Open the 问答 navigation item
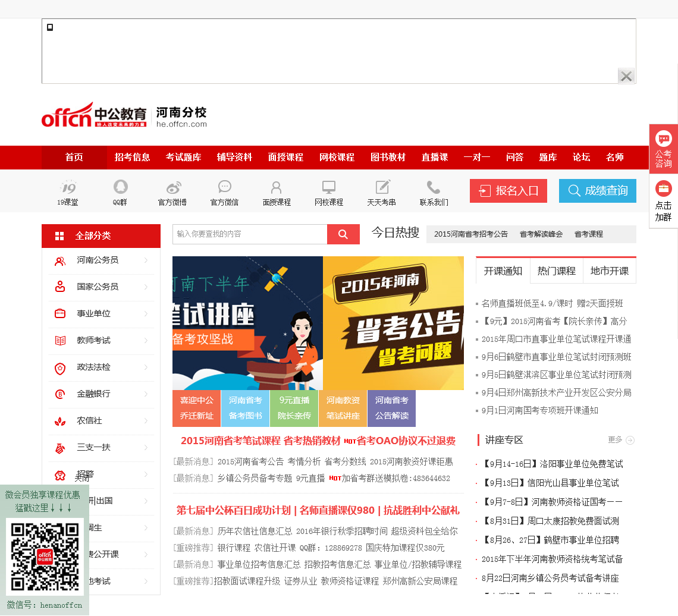This screenshot has width=678, height=616. coord(514,158)
